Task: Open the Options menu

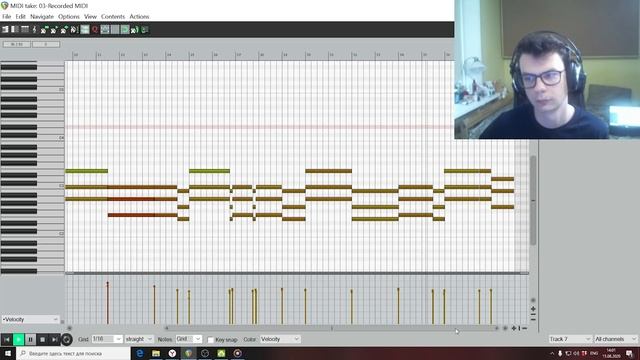Action: click(69, 17)
